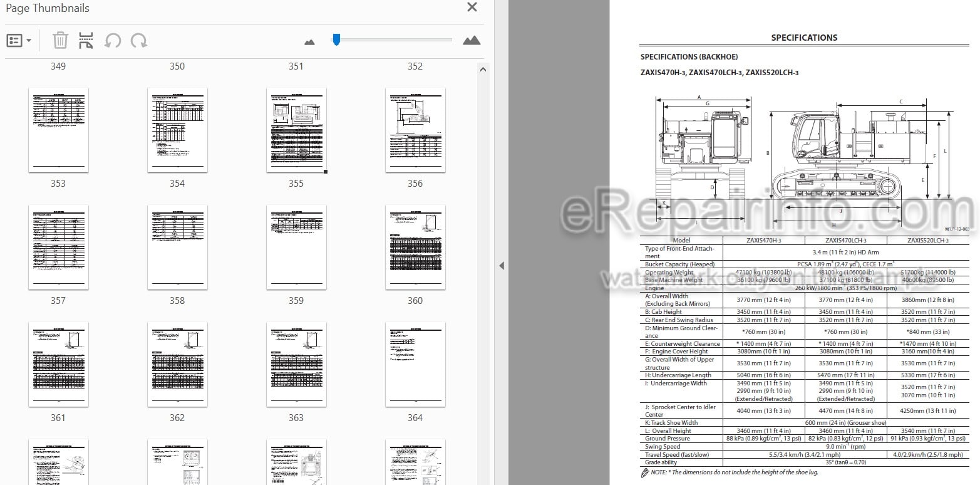Click the C: Rear End Swing Radius label
The height and width of the screenshot is (485, 980).
[x=679, y=320]
